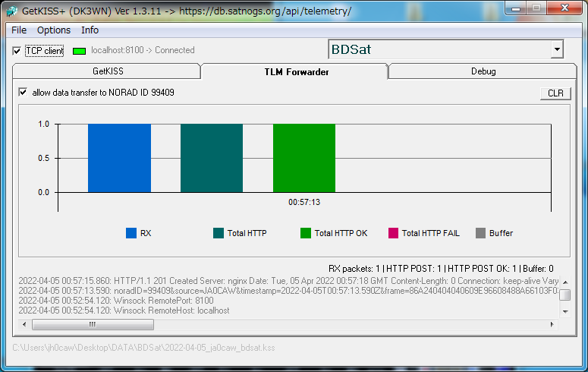Click the KSS file path in status bar

coord(143,348)
